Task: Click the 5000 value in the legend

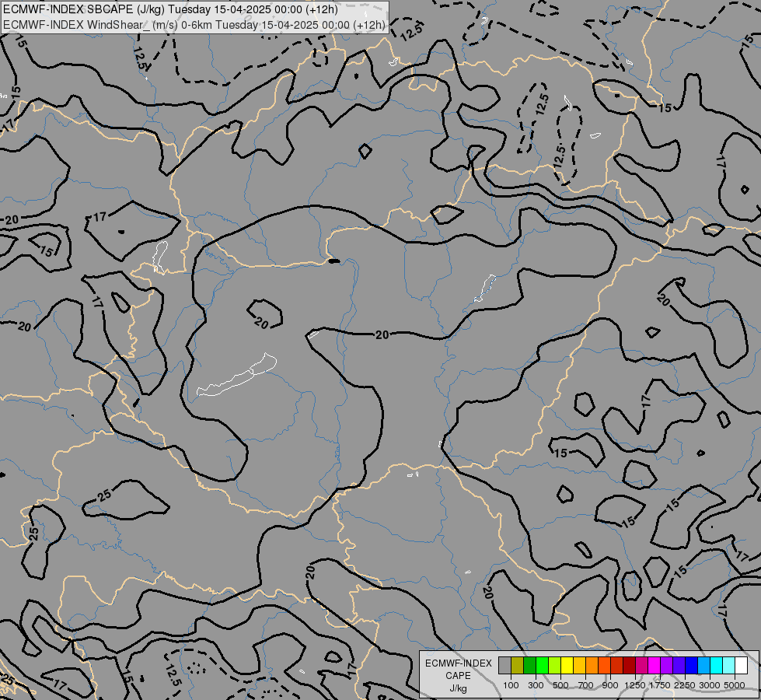Action: point(735,685)
